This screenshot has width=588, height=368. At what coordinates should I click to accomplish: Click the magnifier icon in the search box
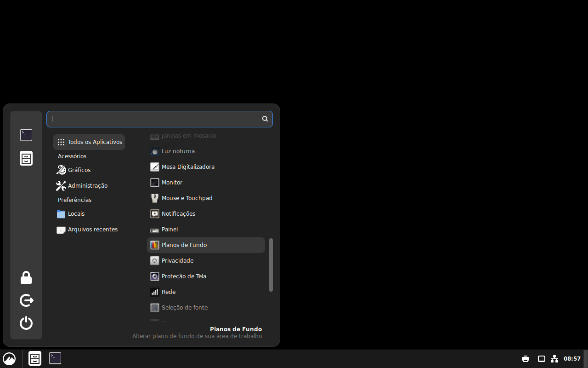265,119
